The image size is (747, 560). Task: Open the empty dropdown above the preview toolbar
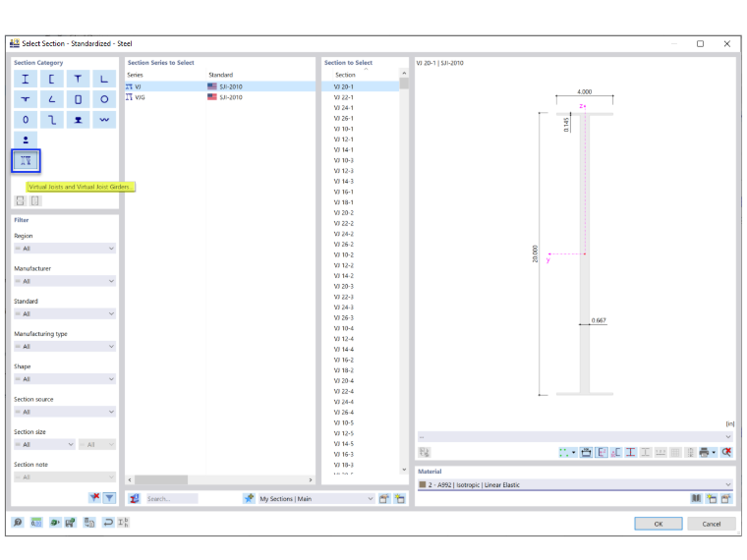(575, 436)
